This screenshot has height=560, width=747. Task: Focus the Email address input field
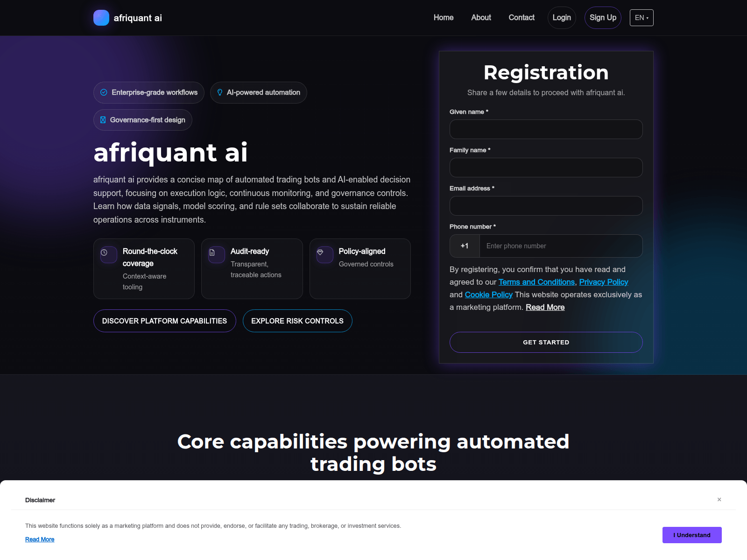tap(546, 206)
